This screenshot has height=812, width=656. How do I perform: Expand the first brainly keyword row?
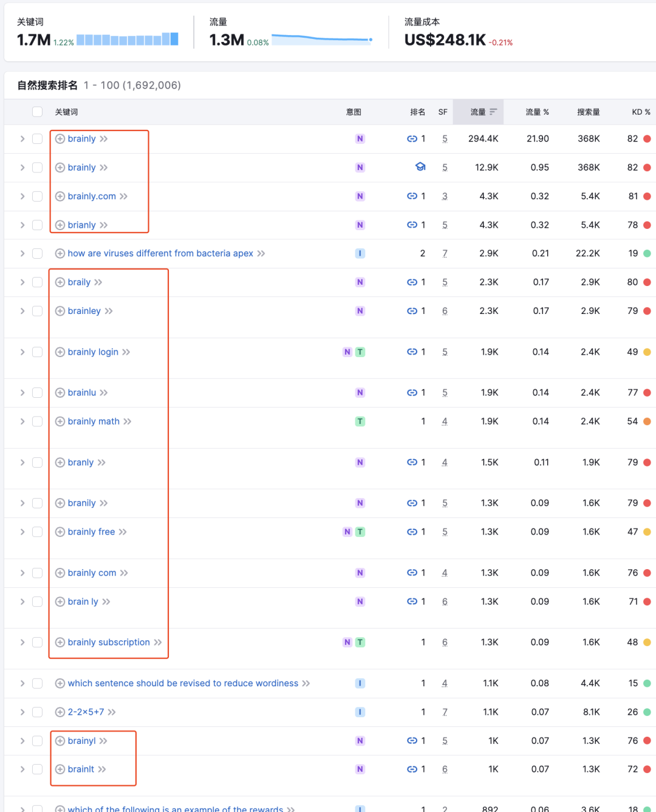pos(22,139)
